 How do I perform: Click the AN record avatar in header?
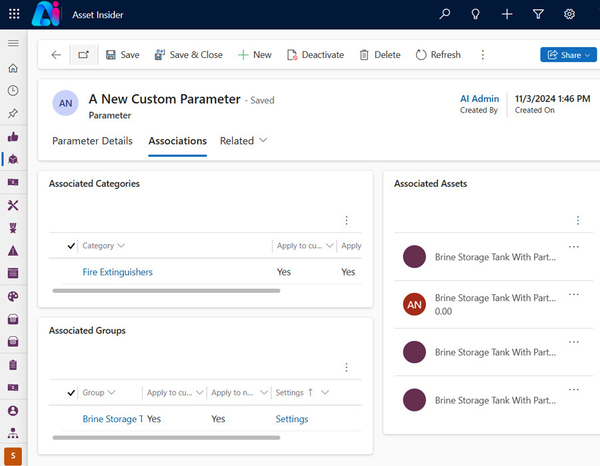coord(65,103)
